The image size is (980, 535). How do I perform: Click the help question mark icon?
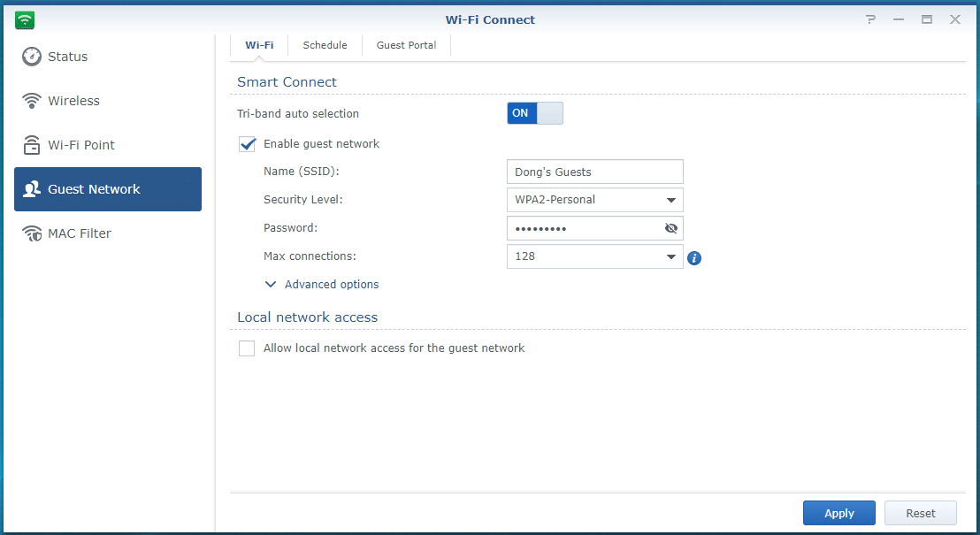871,19
